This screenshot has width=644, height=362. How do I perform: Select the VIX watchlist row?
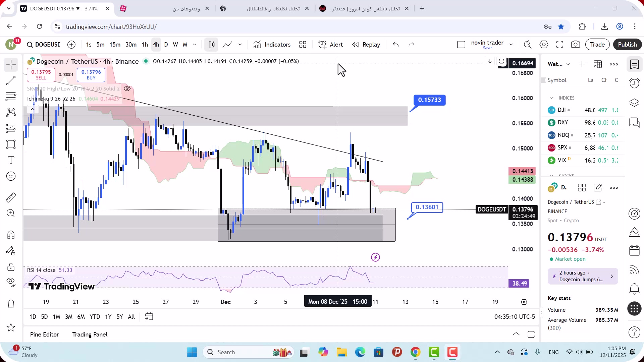click(x=583, y=160)
